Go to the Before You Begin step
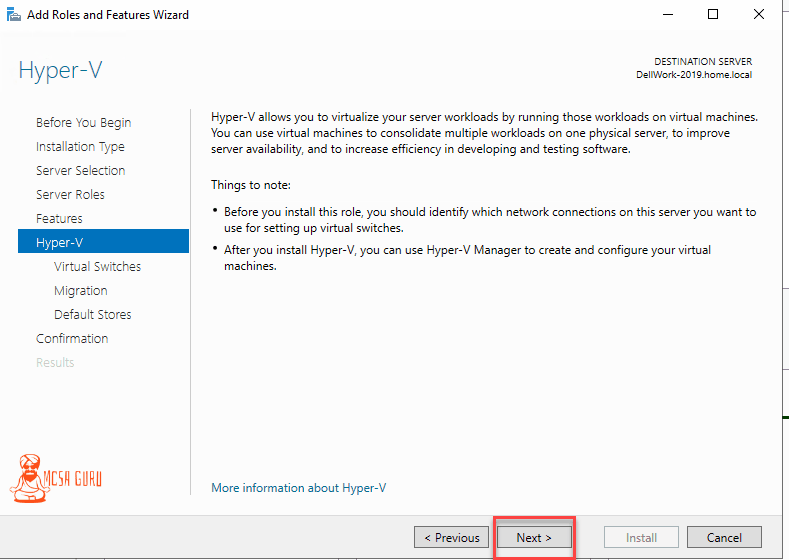789x560 pixels. [84, 123]
